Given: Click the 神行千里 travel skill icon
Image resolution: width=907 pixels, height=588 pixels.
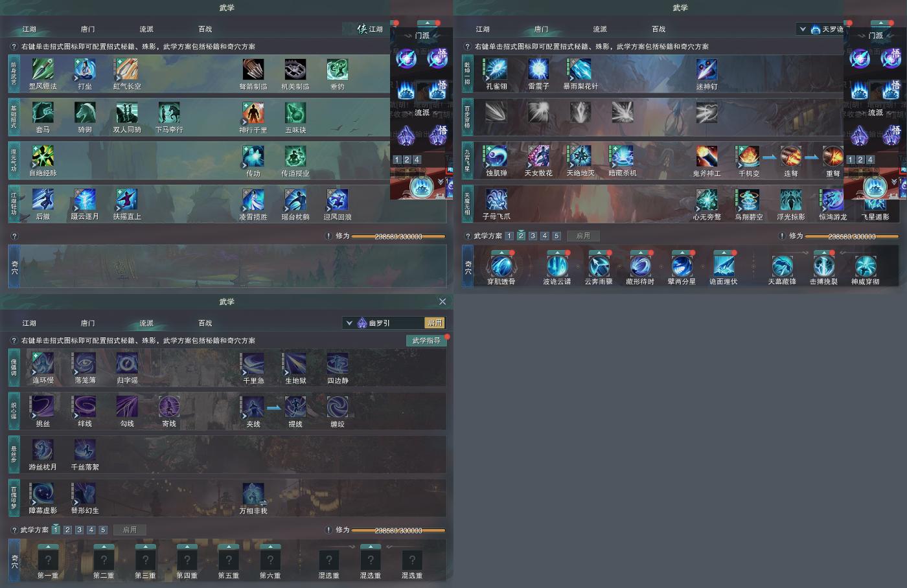Looking at the screenshot, I should (253, 113).
